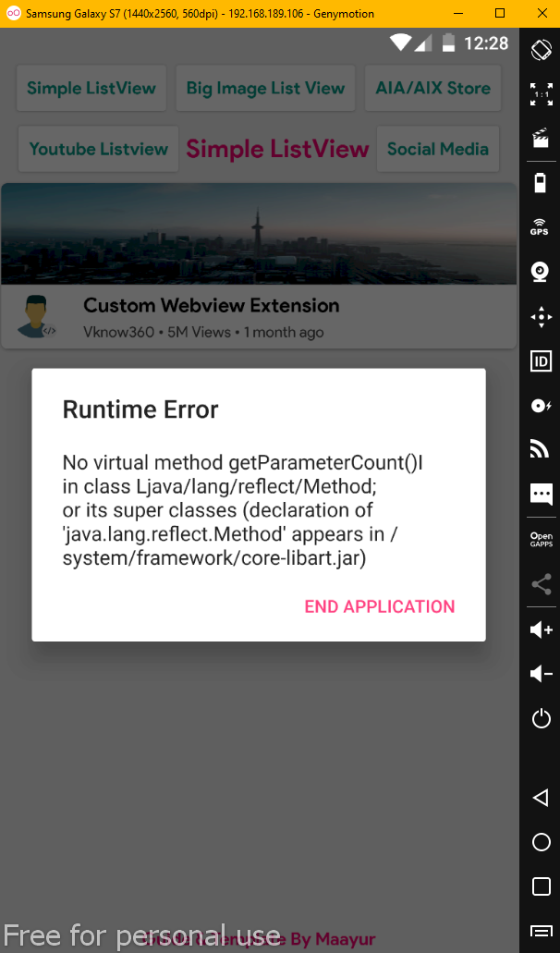Image resolution: width=560 pixels, height=953 pixels.
Task: Tap the Android back triangle button
Action: click(540, 798)
